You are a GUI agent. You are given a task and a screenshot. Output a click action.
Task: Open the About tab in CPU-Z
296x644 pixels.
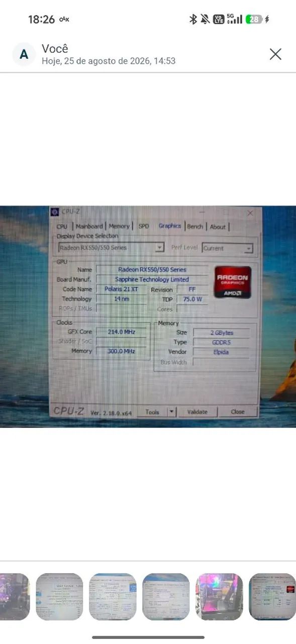(x=218, y=227)
